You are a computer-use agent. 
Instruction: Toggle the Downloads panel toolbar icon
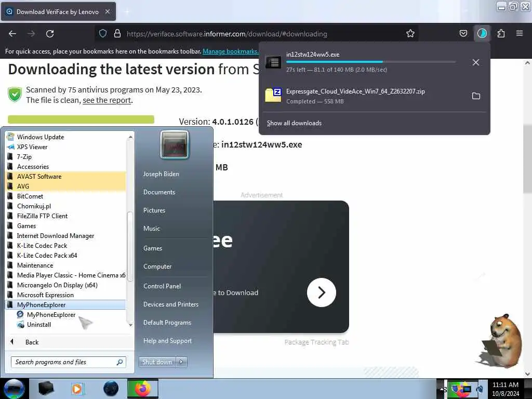pyautogui.click(x=482, y=34)
